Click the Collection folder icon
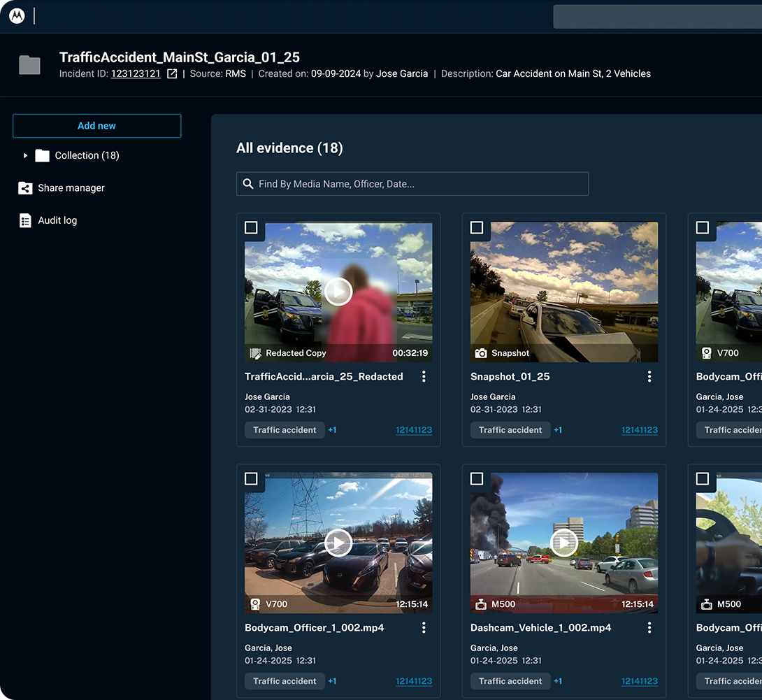 tap(42, 155)
